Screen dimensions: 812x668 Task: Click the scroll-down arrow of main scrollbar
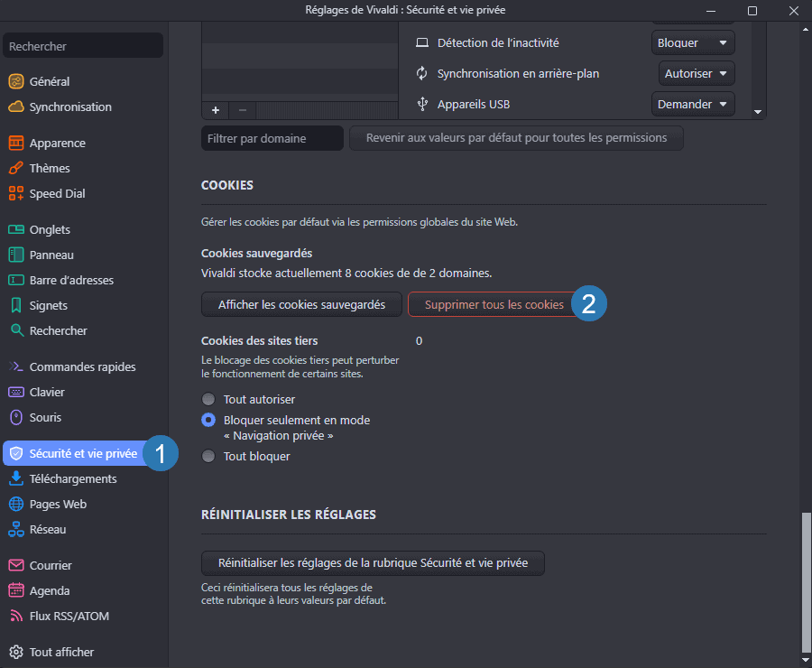[806, 660]
